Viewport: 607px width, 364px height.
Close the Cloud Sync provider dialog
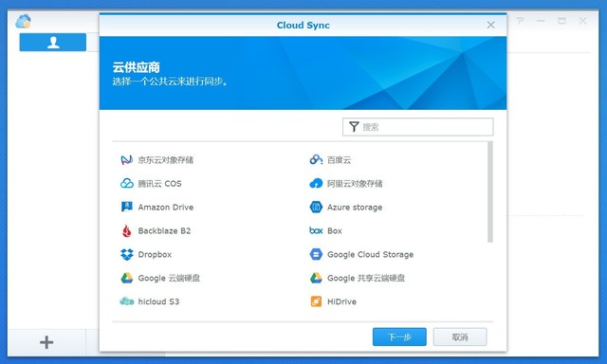[491, 26]
